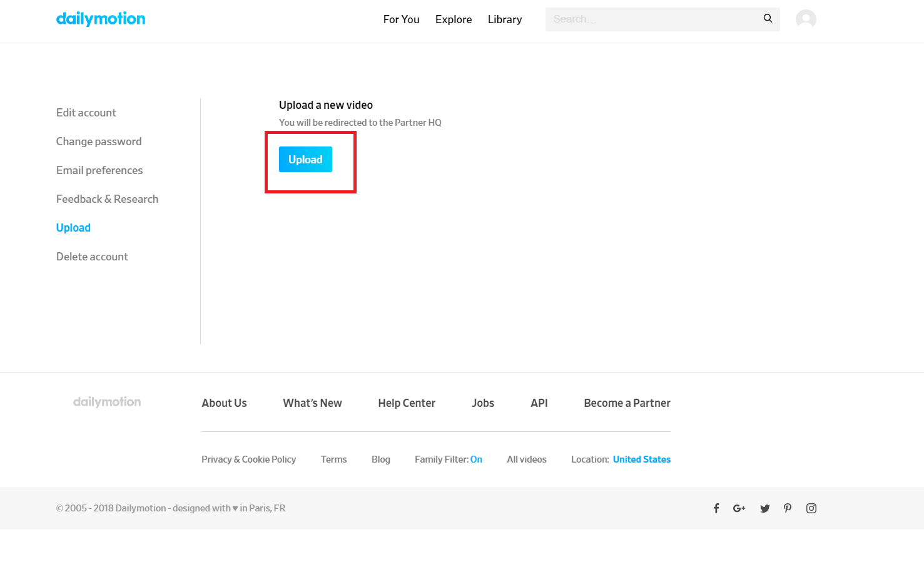Screen dimensions: 924x569
Task: Open Delete account section
Action: coord(92,257)
